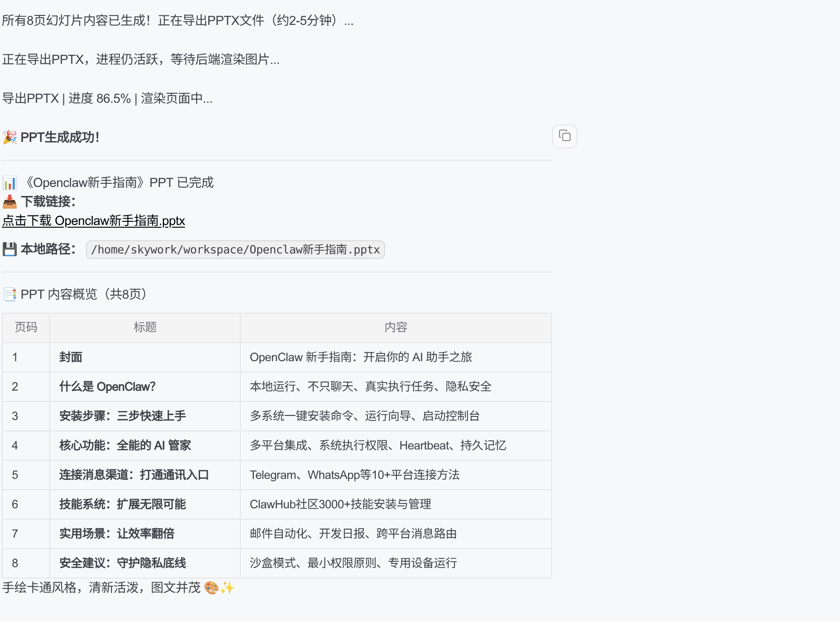Open the 点击下载 Openclaw新手指南.pptx link
Image resolution: width=840 pixels, height=621 pixels.
(93, 221)
